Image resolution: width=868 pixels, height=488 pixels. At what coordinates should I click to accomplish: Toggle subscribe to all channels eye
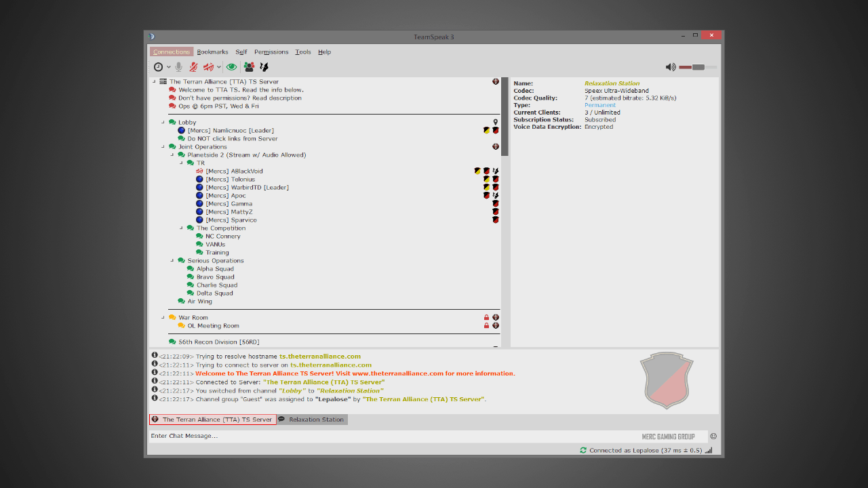click(232, 67)
